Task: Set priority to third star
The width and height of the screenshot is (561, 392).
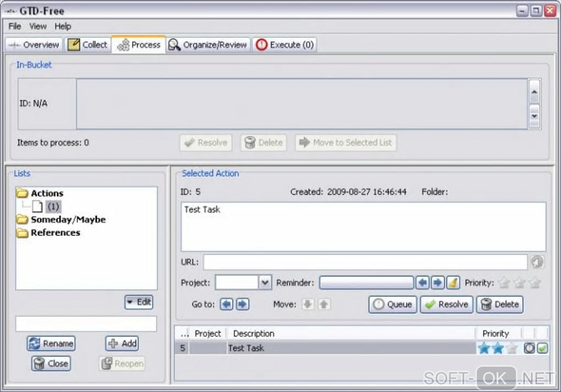Action: 535,283
